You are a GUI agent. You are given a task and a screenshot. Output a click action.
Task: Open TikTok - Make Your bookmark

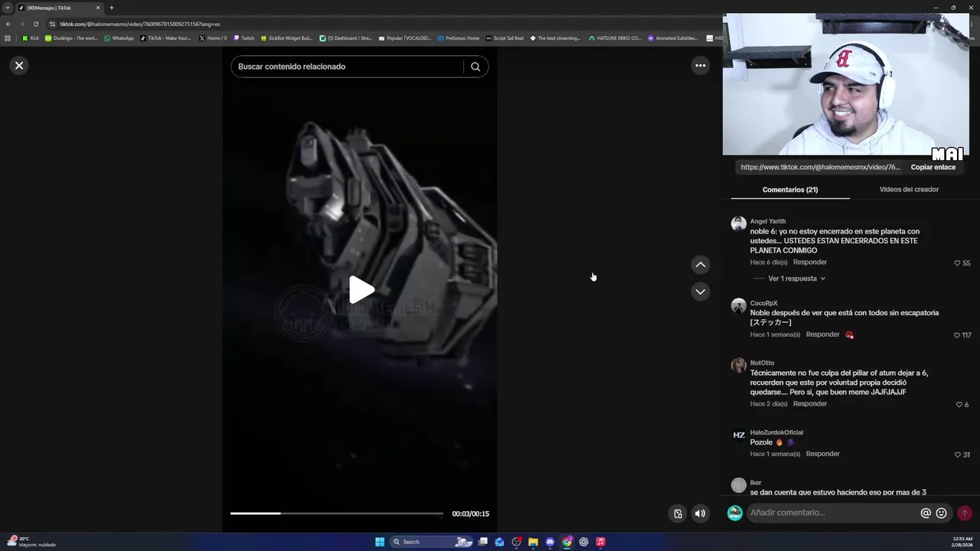point(165,38)
